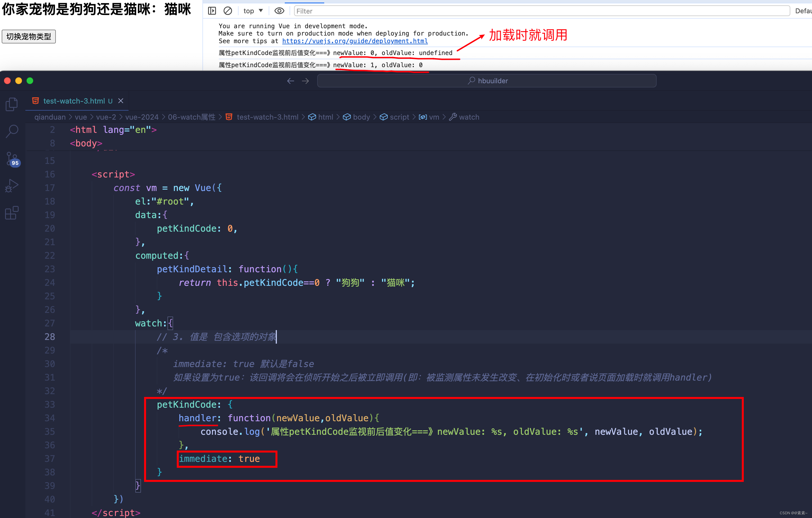Open the Extensions icon in activity bar
Screen dimensions: 812x518
point(12,213)
